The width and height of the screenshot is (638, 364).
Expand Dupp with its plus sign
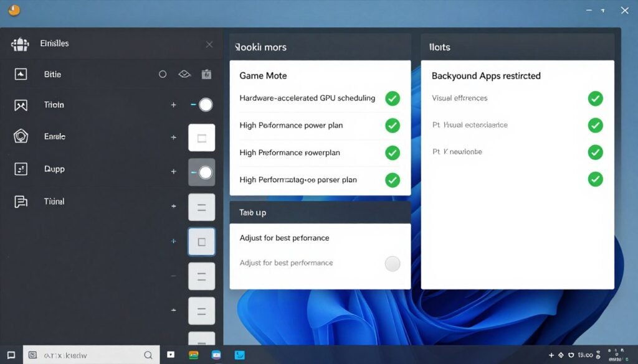click(173, 172)
